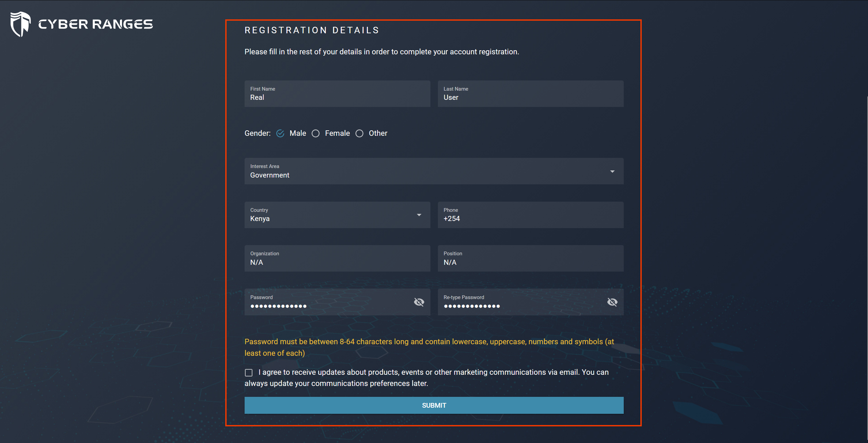Select the Female gender radio button
This screenshot has width=868, height=443.
(315, 133)
